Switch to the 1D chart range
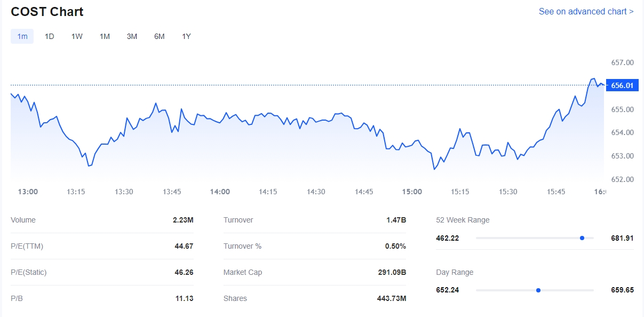This screenshot has width=644, height=317. pos(49,36)
